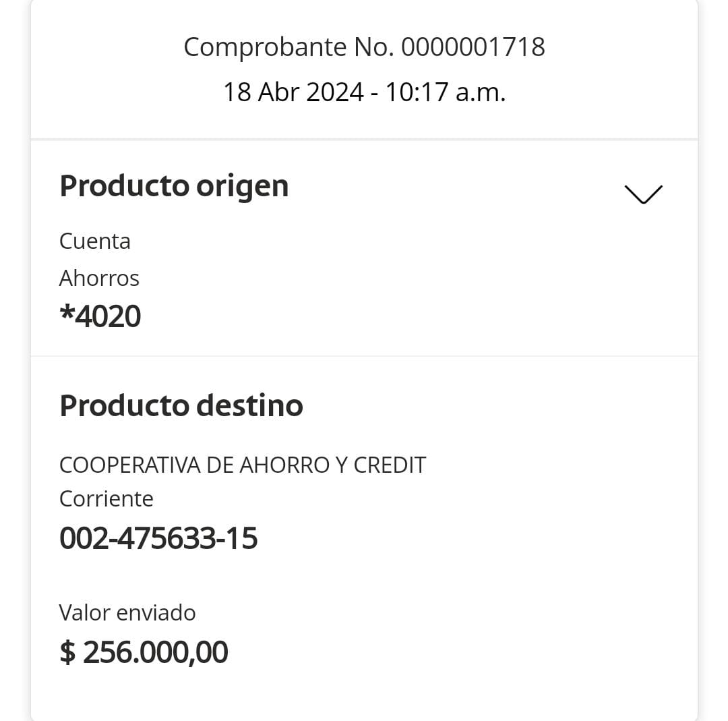Click the time 10:17 a.m. text
This screenshot has width=728, height=721.
(445, 91)
